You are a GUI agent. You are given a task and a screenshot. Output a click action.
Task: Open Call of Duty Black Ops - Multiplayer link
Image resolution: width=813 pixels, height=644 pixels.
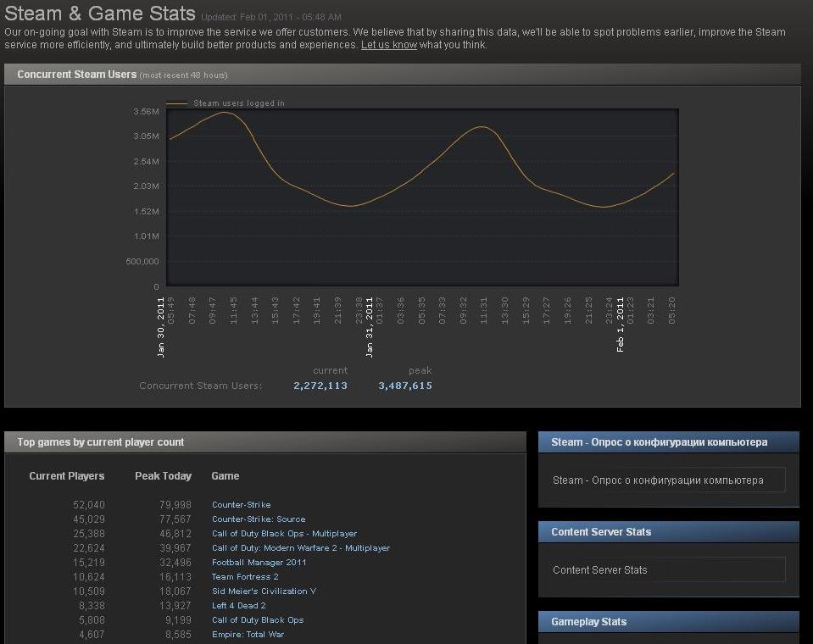[284, 534]
